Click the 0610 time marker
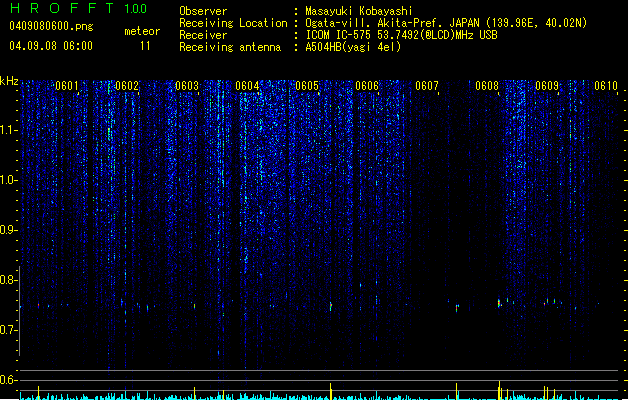Screen dimensions: 629x400 pos(606,86)
